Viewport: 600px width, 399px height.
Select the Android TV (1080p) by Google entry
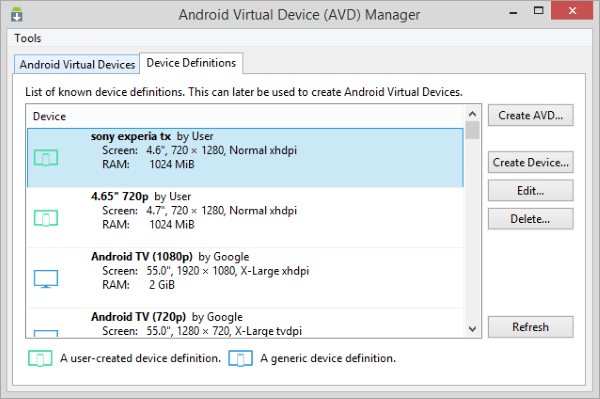pyautogui.click(x=245, y=278)
